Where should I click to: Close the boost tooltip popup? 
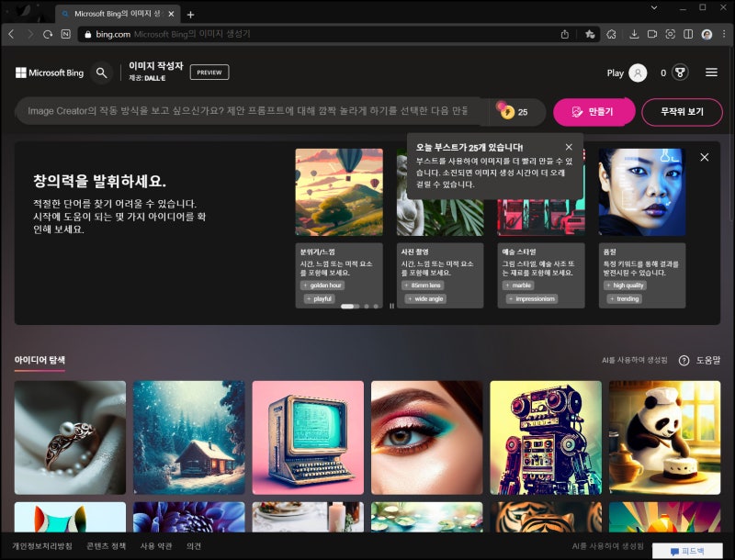pyautogui.click(x=569, y=147)
